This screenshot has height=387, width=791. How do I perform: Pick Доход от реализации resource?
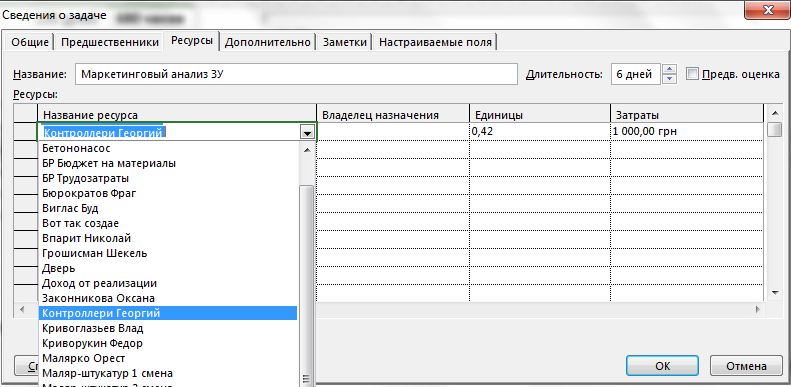(x=167, y=283)
